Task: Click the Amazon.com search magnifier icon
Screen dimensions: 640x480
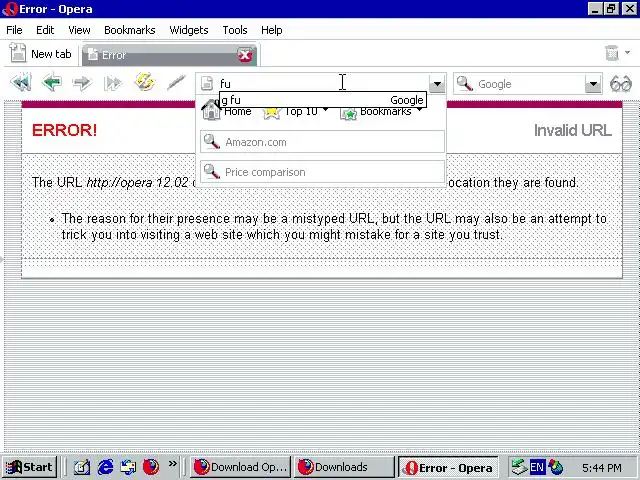Action: pyautogui.click(x=212, y=142)
